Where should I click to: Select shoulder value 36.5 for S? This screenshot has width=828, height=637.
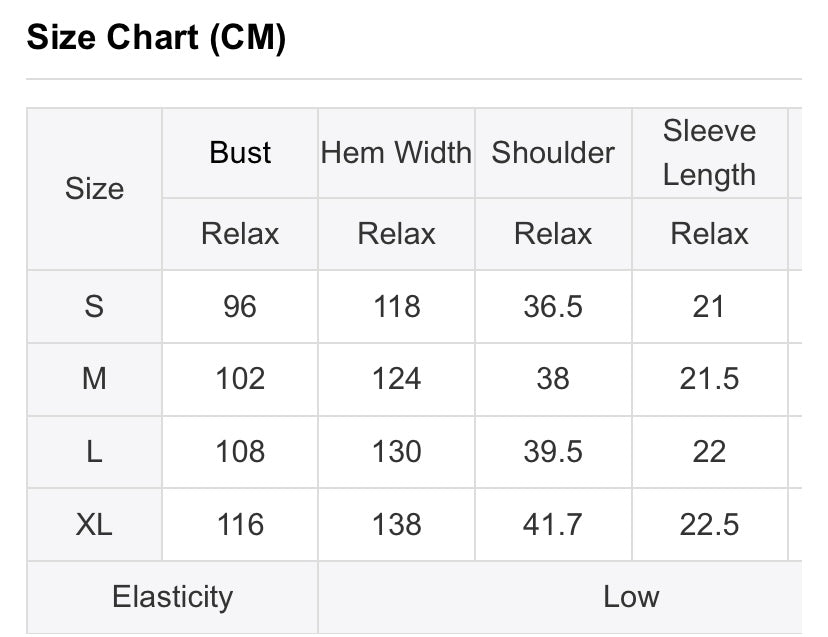pos(553,306)
